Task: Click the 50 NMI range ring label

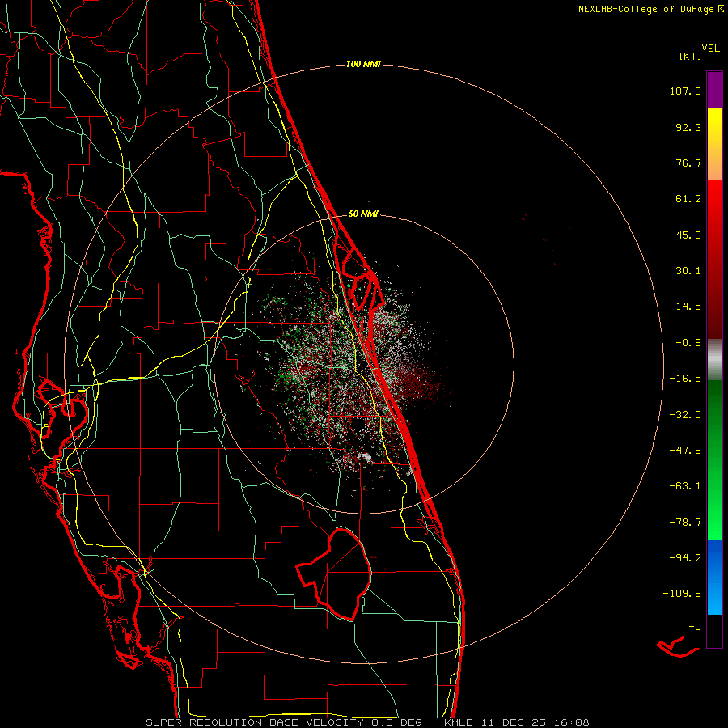Action: [363, 214]
